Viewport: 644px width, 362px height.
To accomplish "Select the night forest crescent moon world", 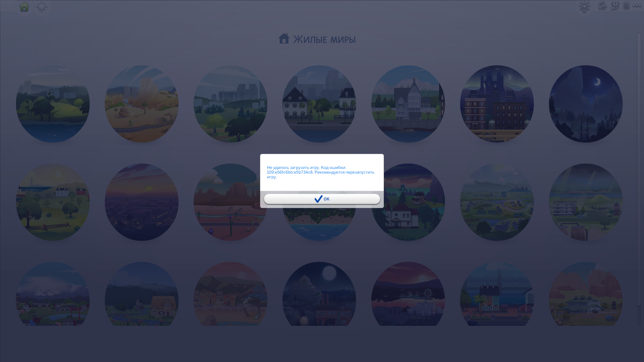I will point(586,104).
